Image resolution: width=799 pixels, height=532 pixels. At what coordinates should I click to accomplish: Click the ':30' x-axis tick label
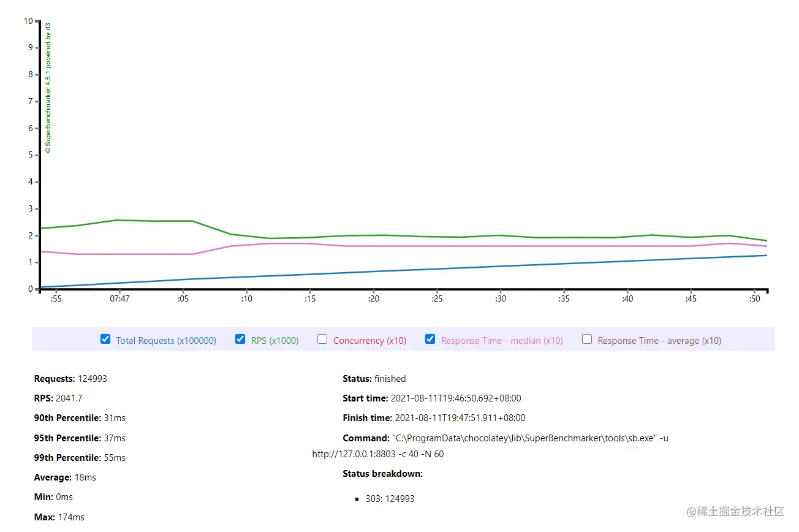coord(500,299)
